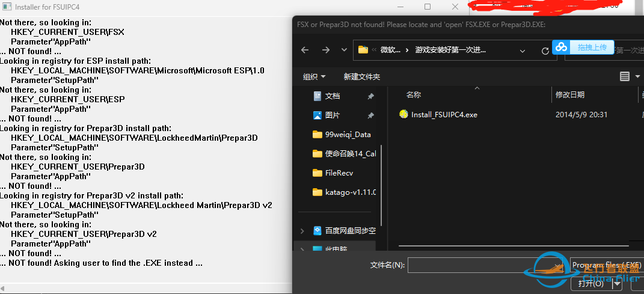
Task: Close the Installer for FSUIPC4 window
Action: (455, 7)
